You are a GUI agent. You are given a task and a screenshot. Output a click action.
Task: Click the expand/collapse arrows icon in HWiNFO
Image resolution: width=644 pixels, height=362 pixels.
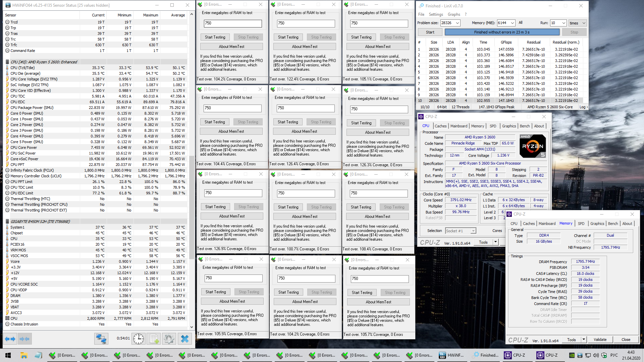10,339
